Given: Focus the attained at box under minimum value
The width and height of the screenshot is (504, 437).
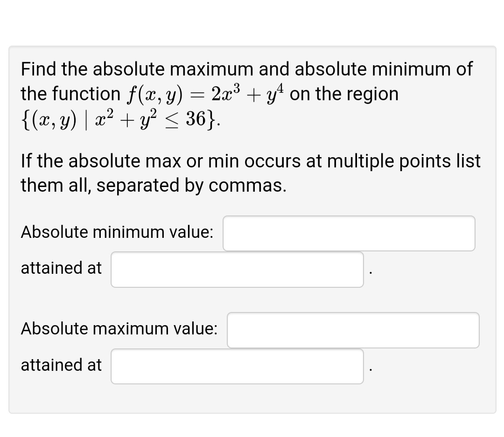Looking at the screenshot, I should point(237,270).
